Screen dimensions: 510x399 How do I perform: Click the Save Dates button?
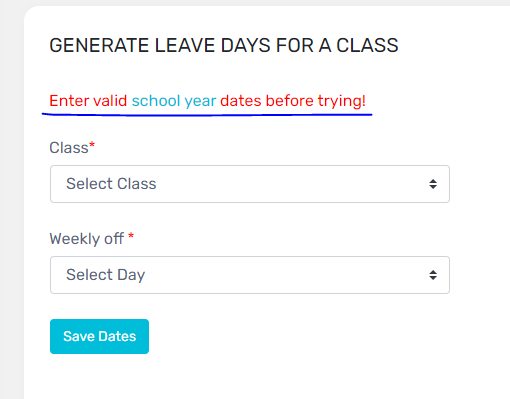tap(99, 336)
